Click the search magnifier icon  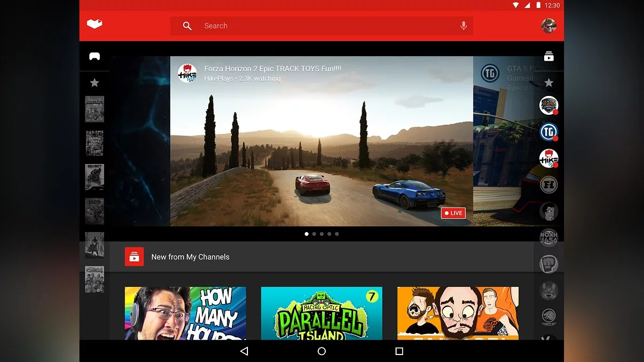click(x=187, y=26)
